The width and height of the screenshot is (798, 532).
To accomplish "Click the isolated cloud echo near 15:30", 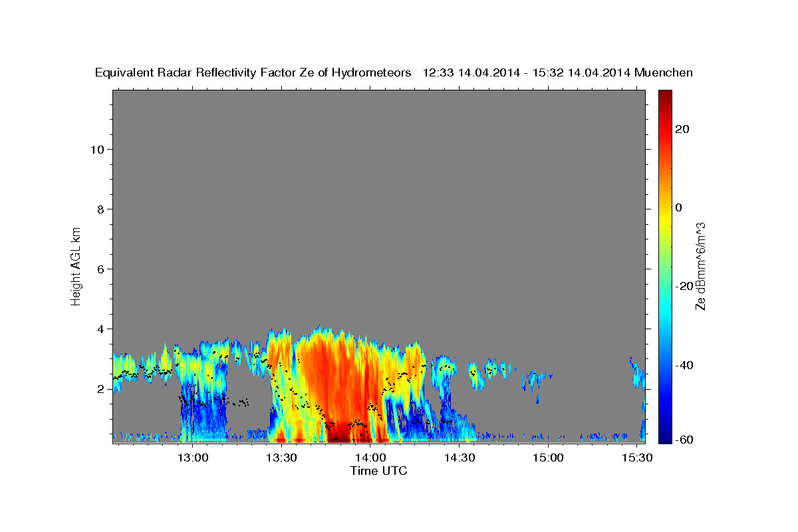I will point(637,374).
